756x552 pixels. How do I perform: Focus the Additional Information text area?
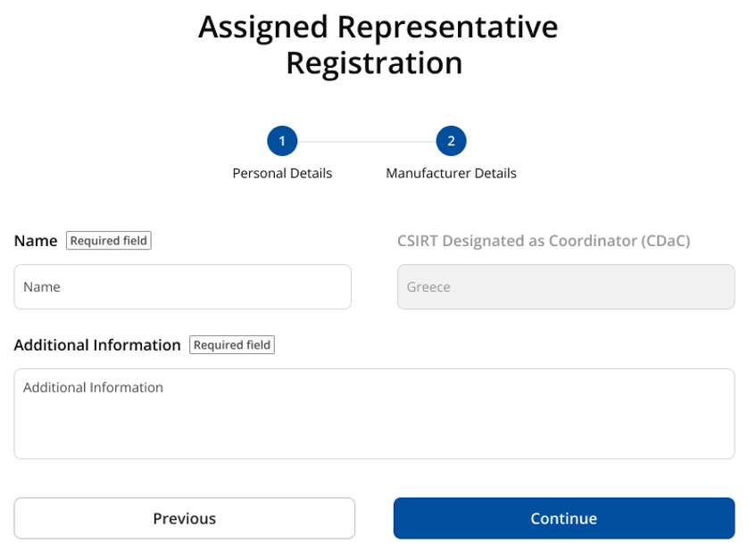pos(374,414)
